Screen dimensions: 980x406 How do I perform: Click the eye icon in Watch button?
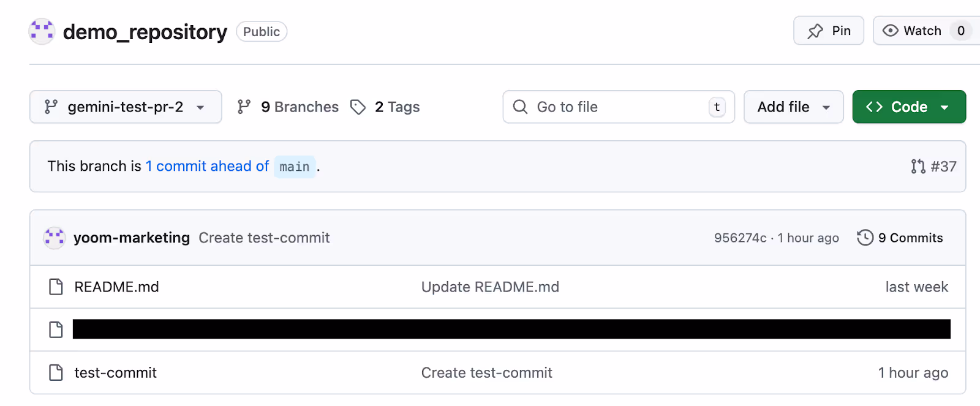(x=891, y=31)
